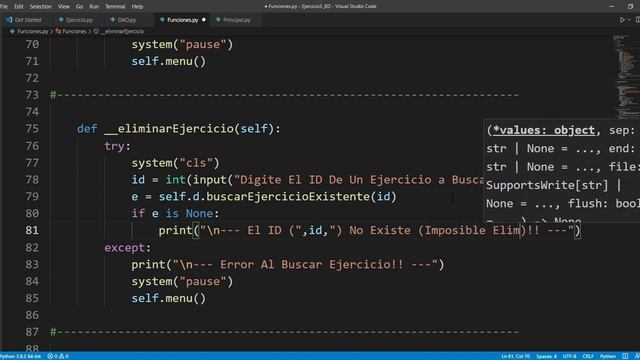Click the def __eliminarEjercicio function name
Screen dimensions: 640x360
tap(169, 129)
